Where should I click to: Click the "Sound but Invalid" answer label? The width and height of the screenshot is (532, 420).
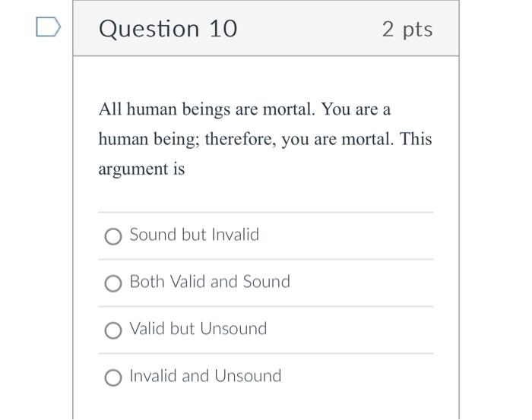coord(195,235)
